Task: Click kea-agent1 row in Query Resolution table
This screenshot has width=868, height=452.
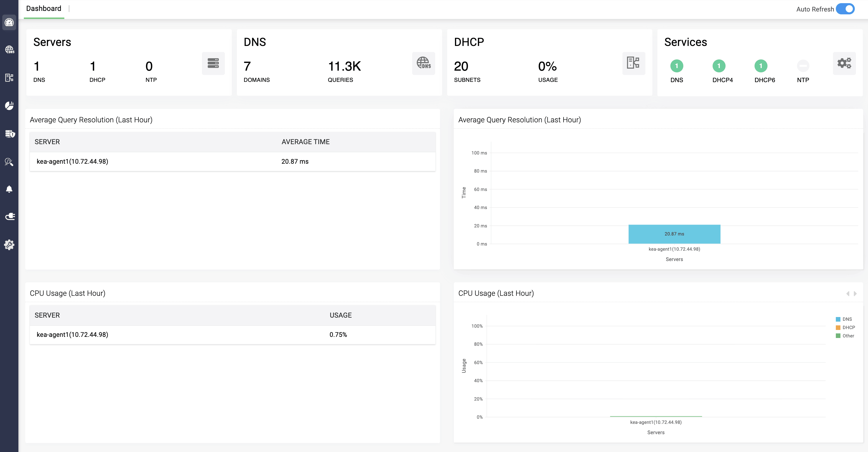Action: coord(232,162)
